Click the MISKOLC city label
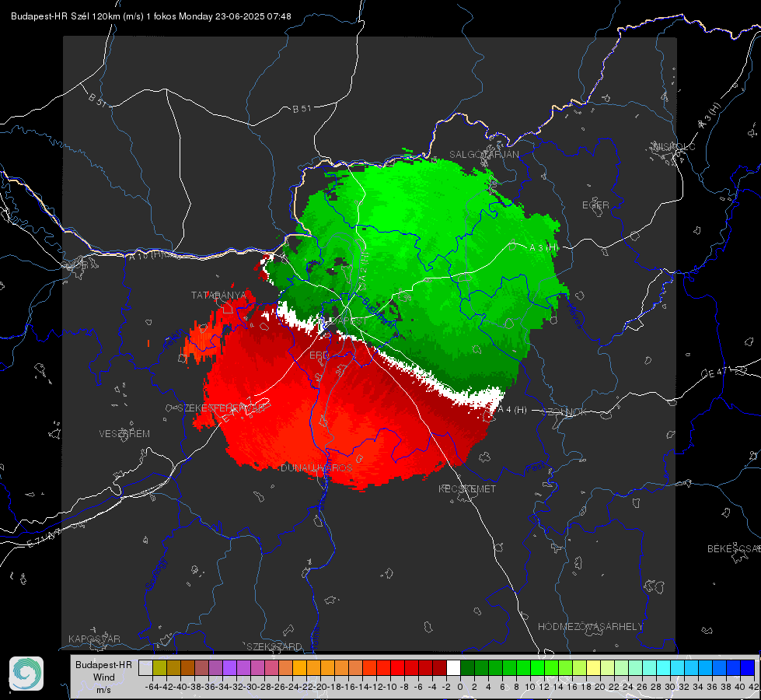The image size is (761, 700). 674,146
